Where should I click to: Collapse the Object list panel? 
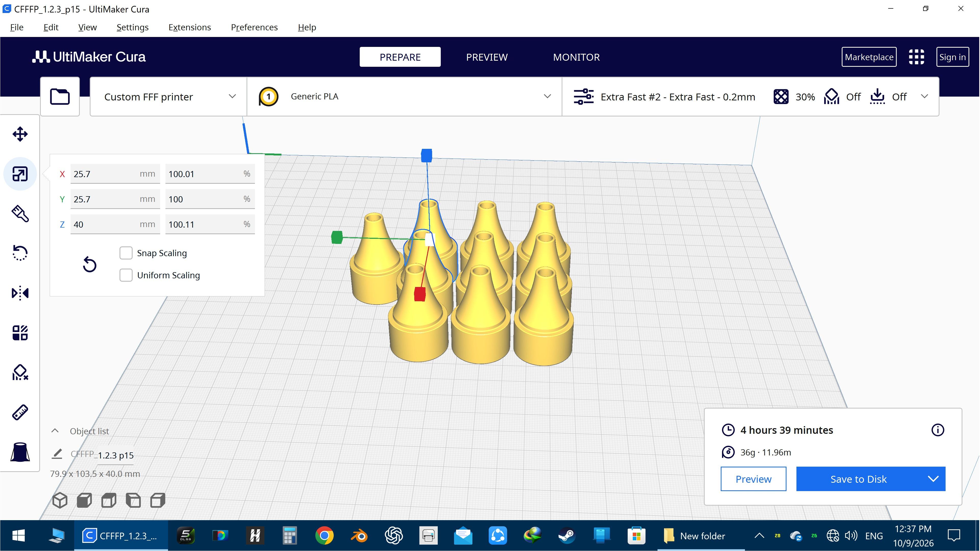pos(55,431)
